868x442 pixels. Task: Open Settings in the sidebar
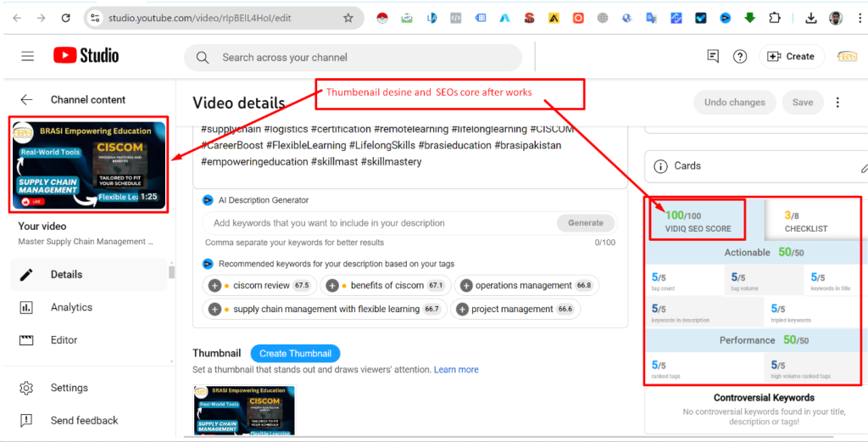(69, 388)
